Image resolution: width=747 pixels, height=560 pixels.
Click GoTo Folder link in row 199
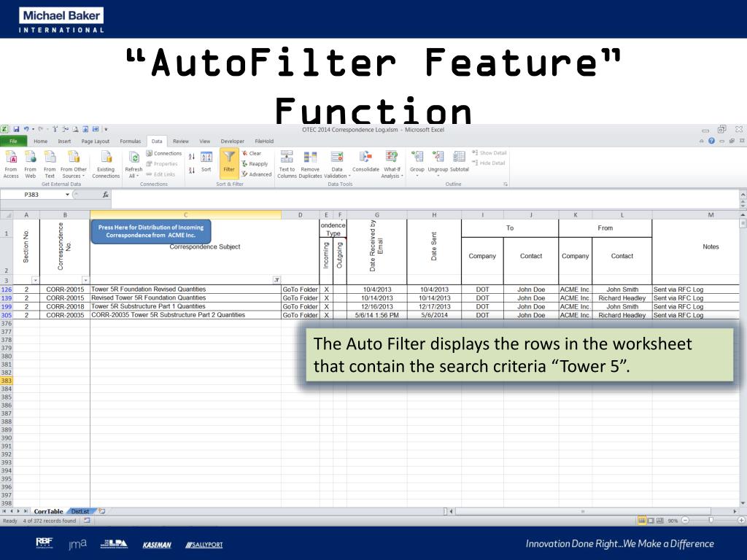pyautogui.click(x=300, y=307)
